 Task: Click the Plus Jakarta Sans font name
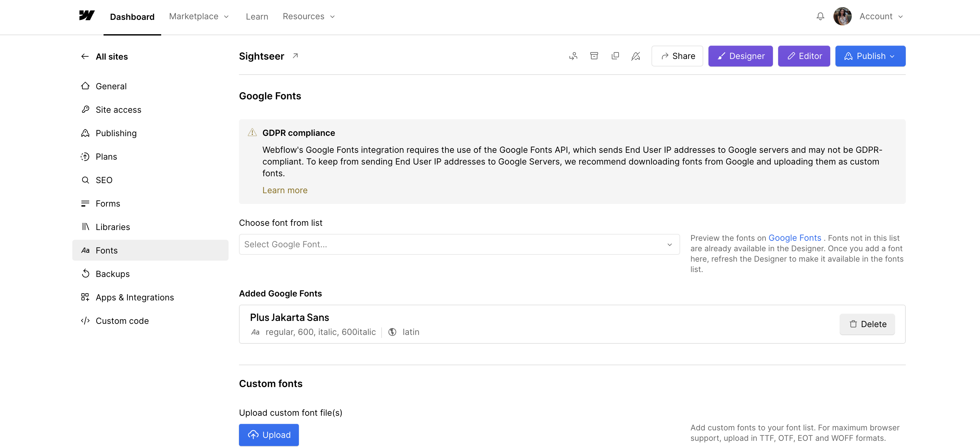pyautogui.click(x=289, y=317)
